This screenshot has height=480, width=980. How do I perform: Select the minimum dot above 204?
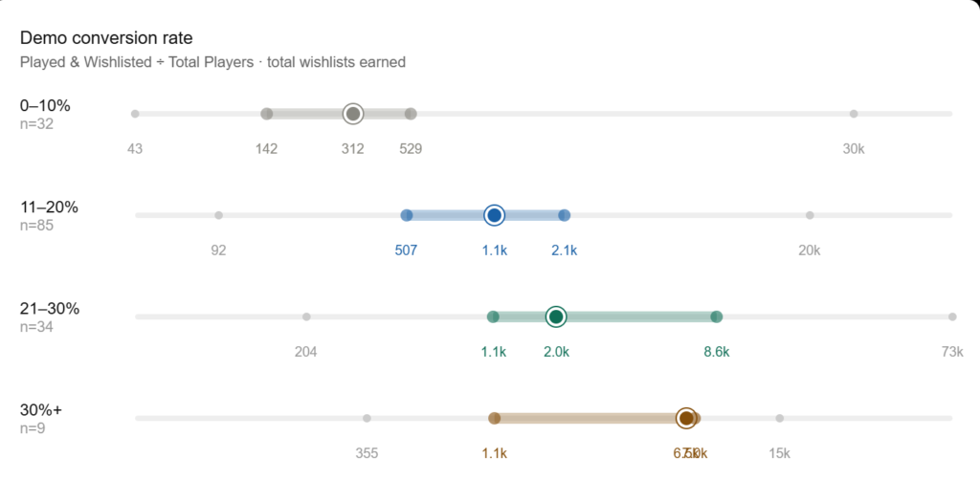tap(306, 316)
